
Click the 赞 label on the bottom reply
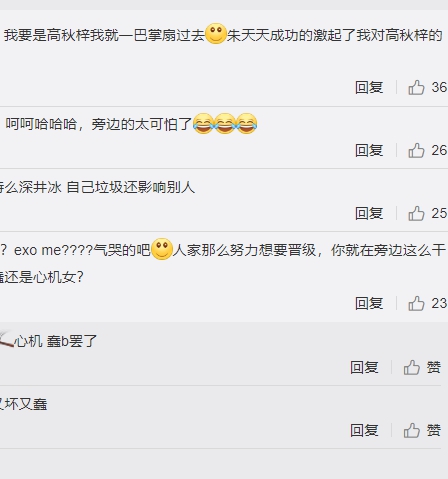coord(434,430)
